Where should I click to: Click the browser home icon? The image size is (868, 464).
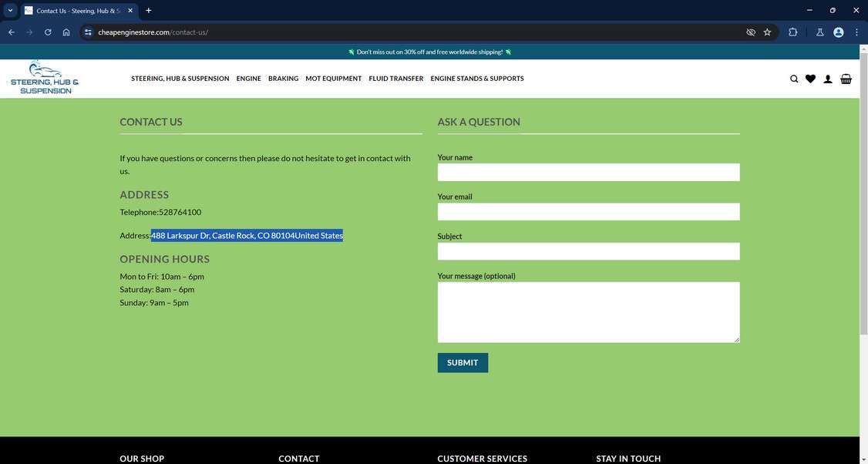tap(66, 32)
